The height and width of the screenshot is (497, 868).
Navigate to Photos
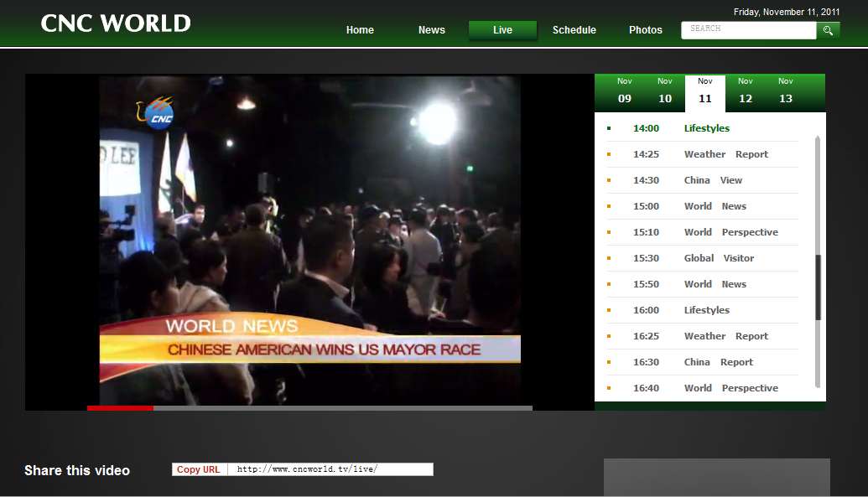[646, 30]
